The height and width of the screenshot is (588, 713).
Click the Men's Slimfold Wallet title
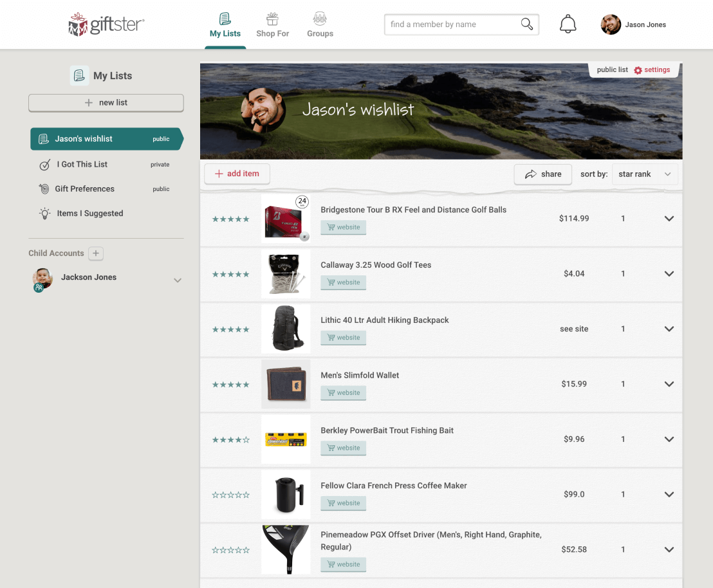pos(360,375)
